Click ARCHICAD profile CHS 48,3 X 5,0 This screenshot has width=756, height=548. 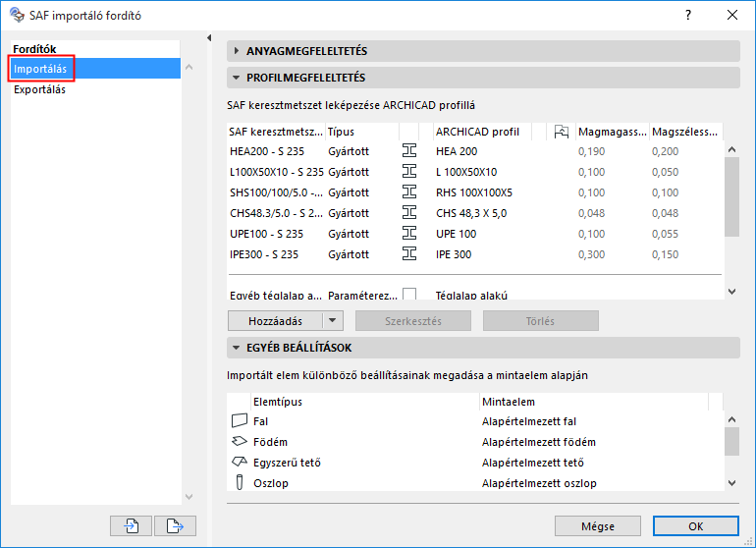pos(471,213)
